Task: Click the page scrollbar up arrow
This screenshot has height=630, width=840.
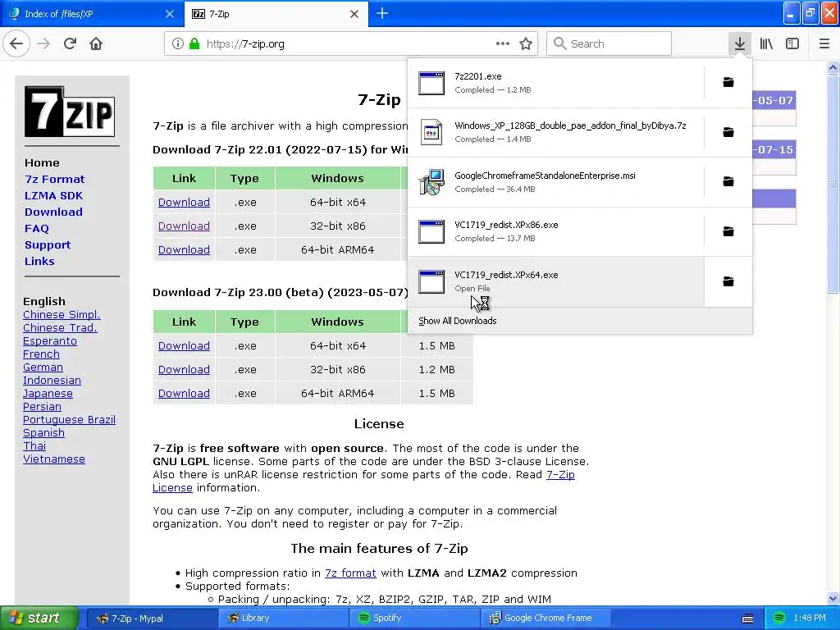Action: [x=833, y=67]
